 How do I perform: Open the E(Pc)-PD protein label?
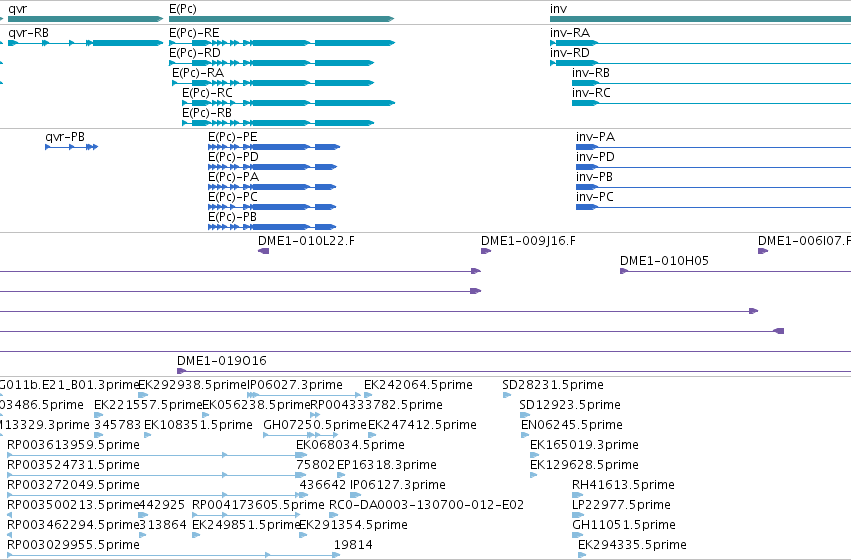(x=233, y=157)
